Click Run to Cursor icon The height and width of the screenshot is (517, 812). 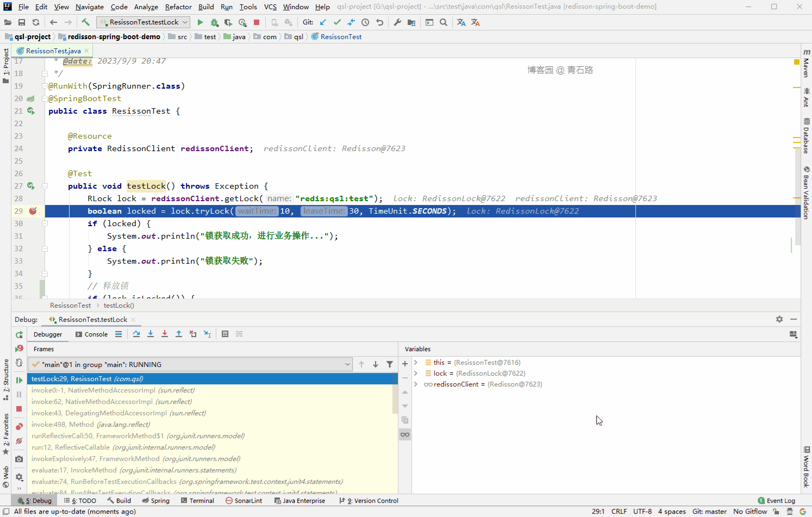(x=207, y=334)
